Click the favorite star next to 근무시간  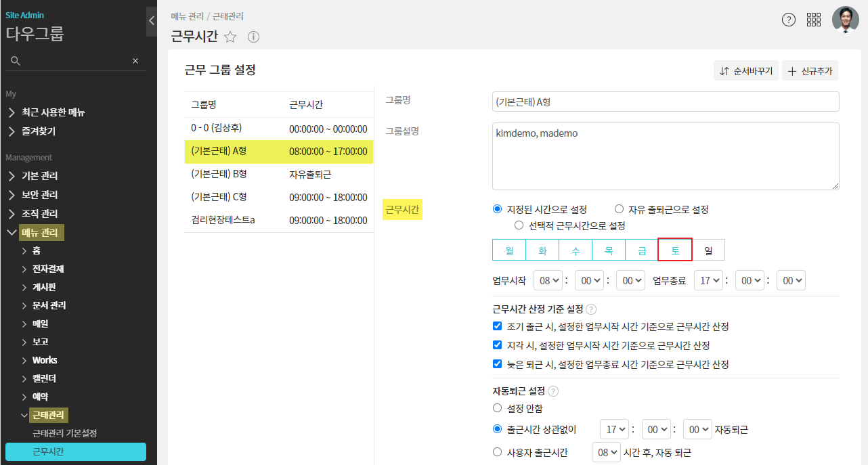(x=230, y=37)
